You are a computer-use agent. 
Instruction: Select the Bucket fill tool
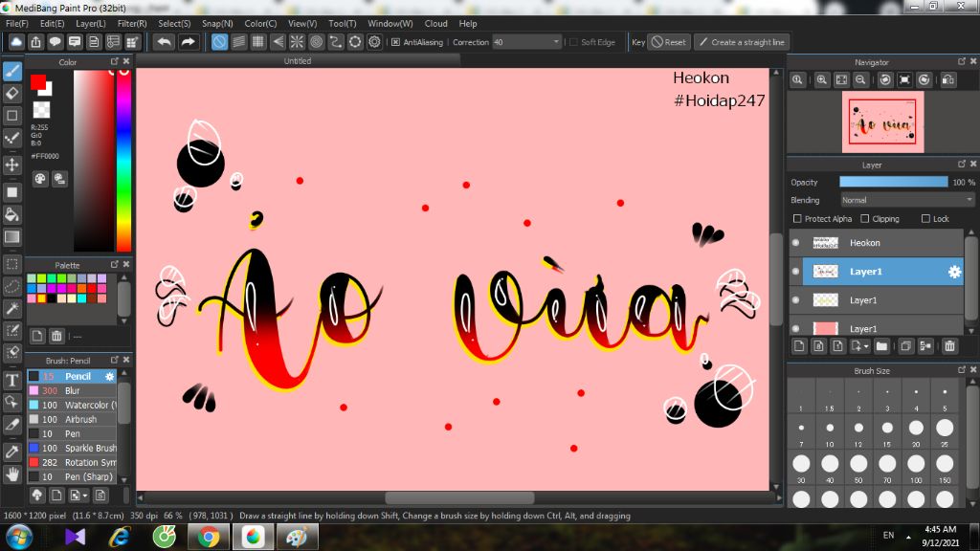tap(12, 213)
